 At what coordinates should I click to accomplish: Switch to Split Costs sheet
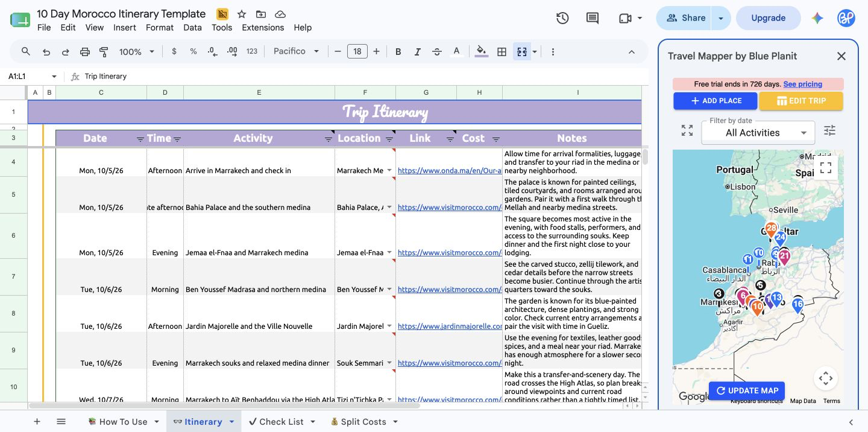coord(358,422)
